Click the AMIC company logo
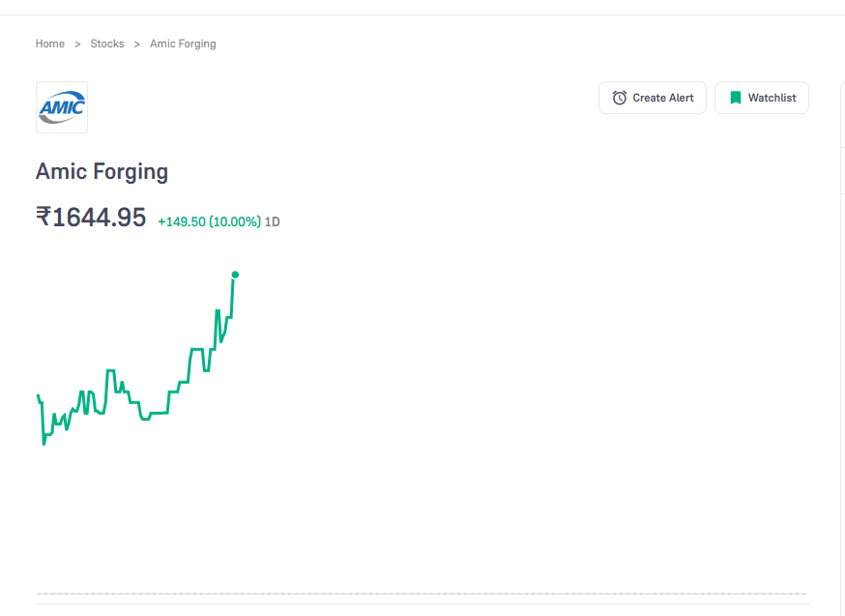Screen dimensions: 845x616 coord(61,107)
